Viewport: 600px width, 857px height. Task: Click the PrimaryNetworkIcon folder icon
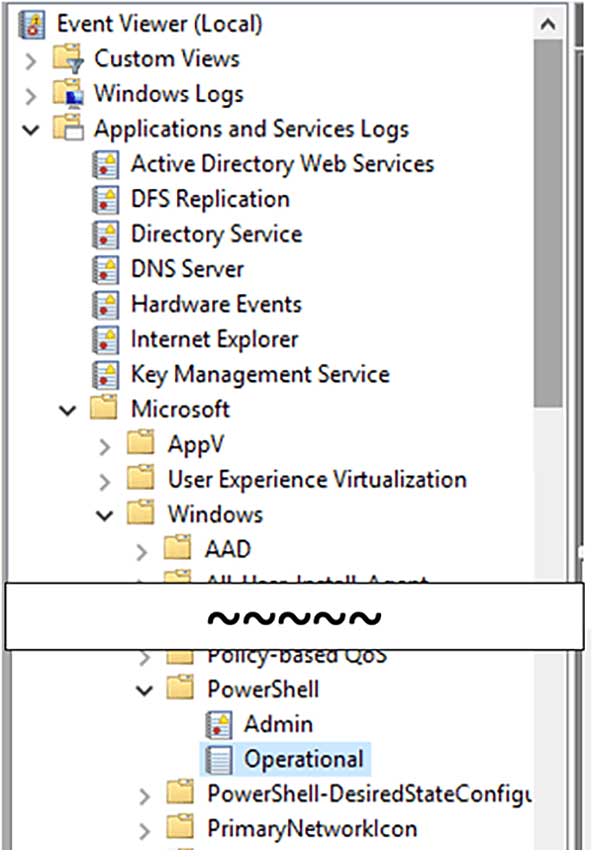point(180,828)
